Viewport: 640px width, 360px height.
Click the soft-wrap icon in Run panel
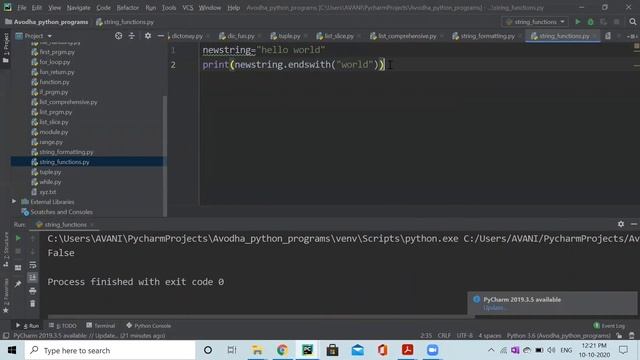[33, 265]
